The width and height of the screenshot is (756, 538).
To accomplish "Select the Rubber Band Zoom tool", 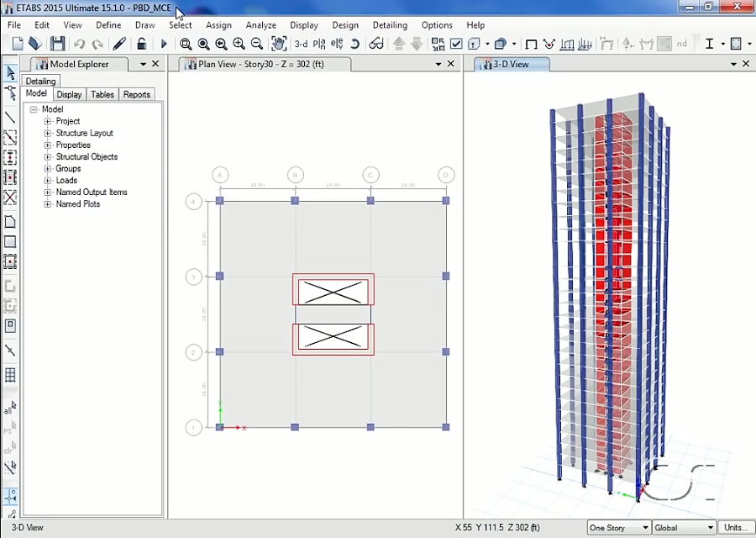I will pyautogui.click(x=186, y=44).
